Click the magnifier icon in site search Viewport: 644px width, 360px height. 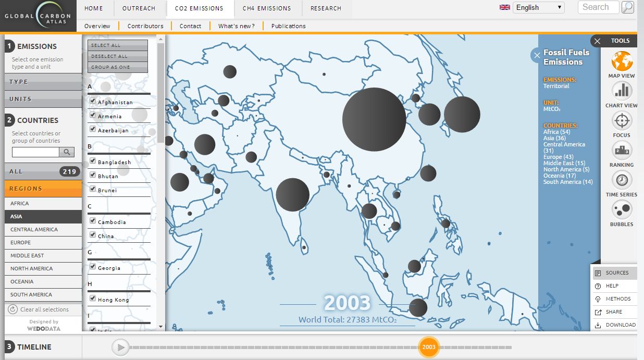point(628,7)
